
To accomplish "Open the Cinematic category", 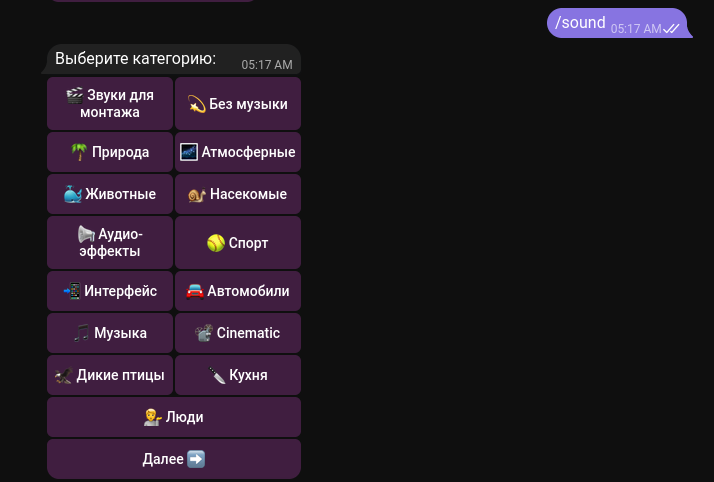I will 238,333.
